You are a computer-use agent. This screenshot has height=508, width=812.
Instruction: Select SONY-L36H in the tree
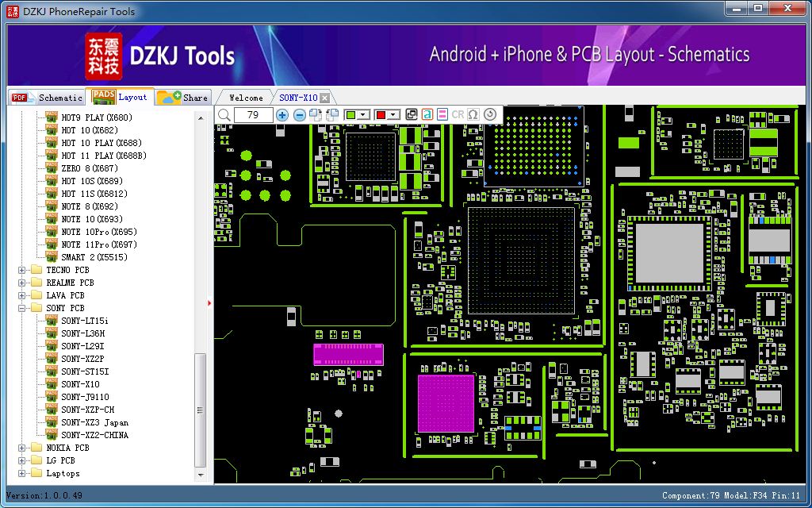[82, 333]
